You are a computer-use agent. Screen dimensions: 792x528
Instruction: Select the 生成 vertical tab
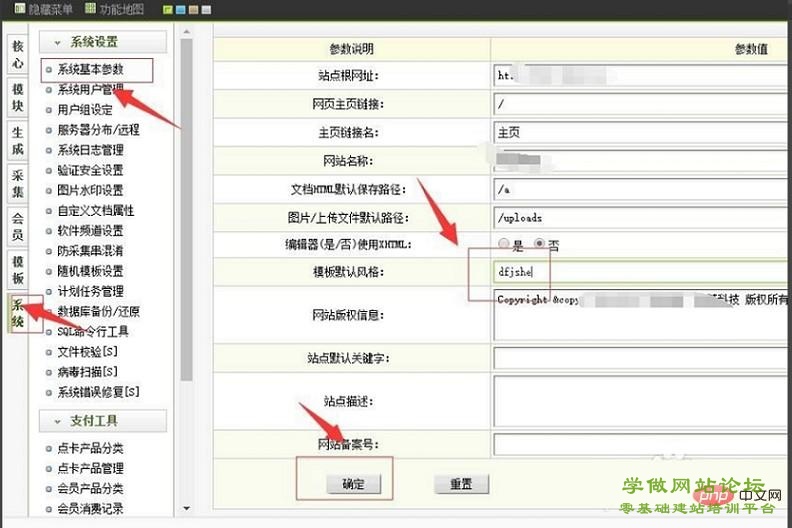pos(18,140)
